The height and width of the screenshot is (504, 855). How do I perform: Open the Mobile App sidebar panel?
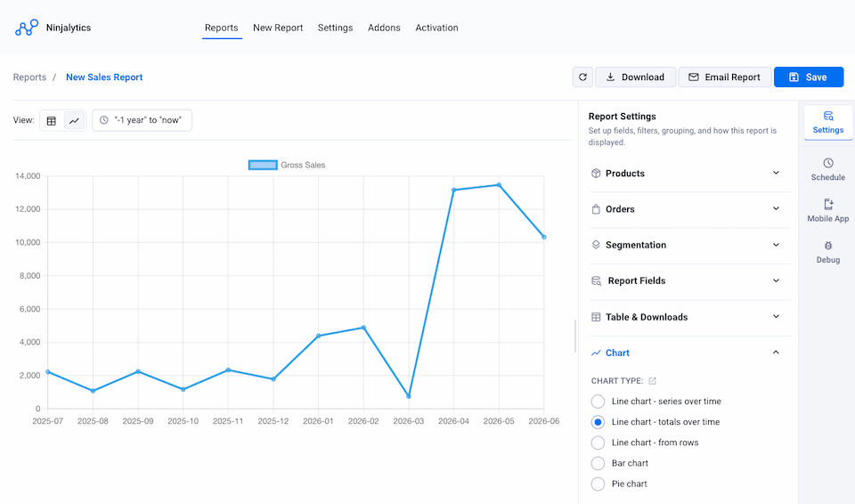click(827, 210)
